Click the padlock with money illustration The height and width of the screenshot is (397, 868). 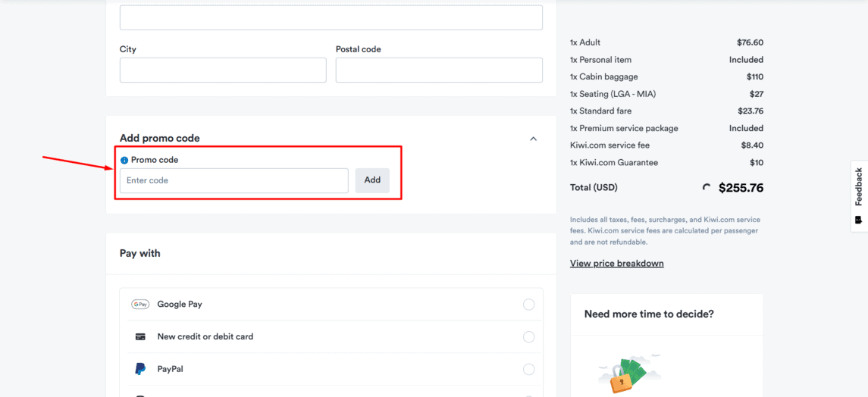[x=630, y=374]
